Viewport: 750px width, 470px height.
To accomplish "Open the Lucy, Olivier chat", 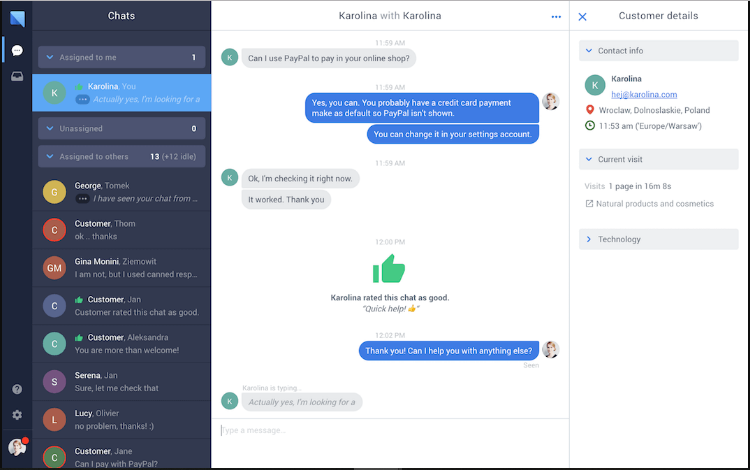I will coord(121,419).
